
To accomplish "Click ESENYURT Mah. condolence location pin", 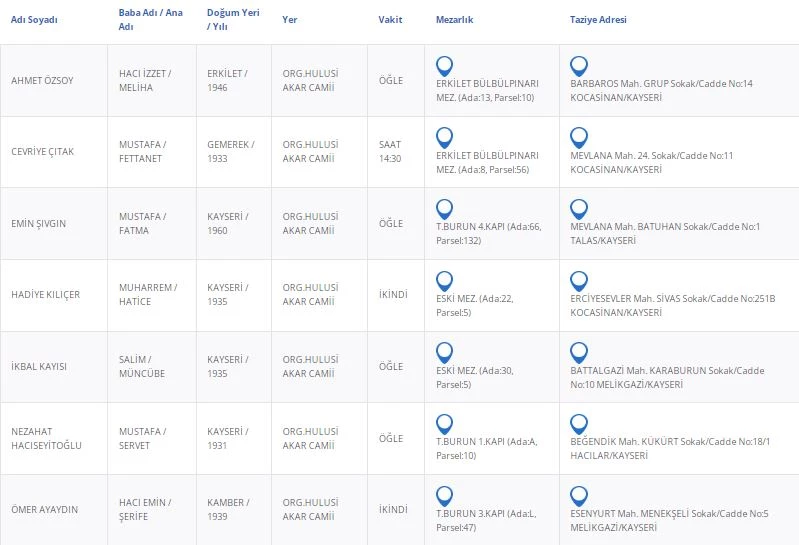I will coord(578,495).
